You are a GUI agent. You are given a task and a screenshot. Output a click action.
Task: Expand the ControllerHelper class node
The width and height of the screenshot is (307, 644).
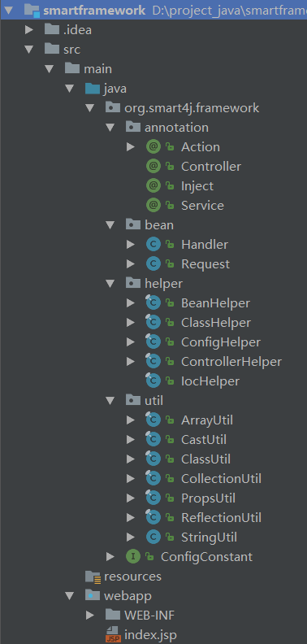coord(131,361)
